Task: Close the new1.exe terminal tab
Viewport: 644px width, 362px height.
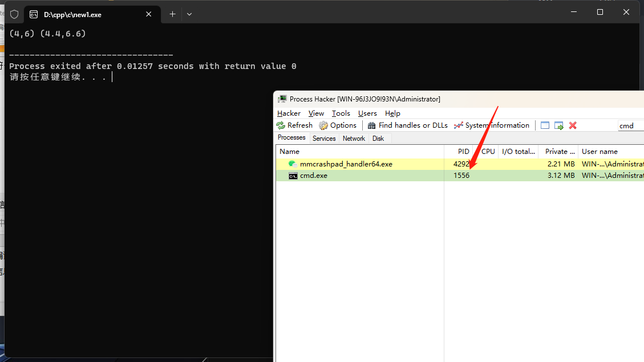Action: point(149,14)
